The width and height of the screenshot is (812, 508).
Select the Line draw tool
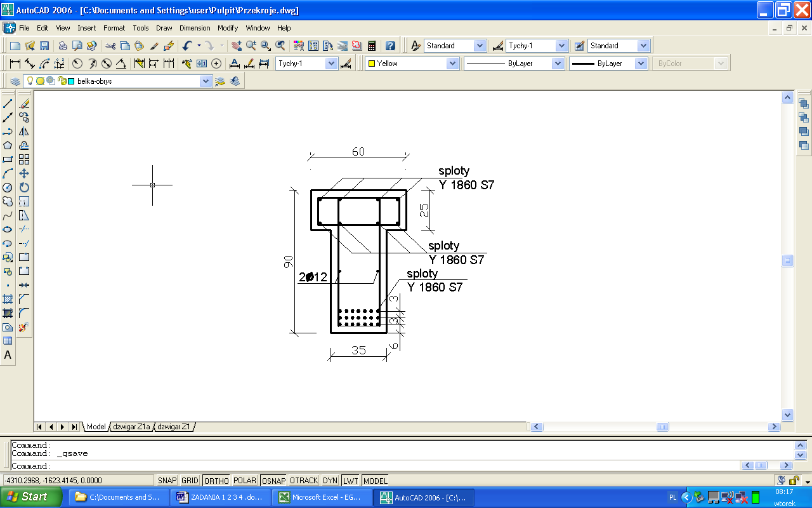pyautogui.click(x=8, y=104)
